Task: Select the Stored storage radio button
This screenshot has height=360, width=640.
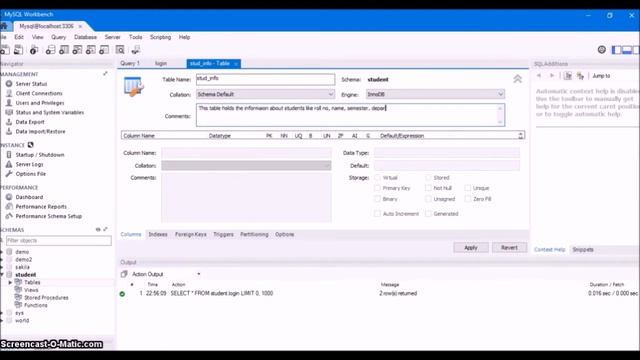Action: pyautogui.click(x=428, y=178)
